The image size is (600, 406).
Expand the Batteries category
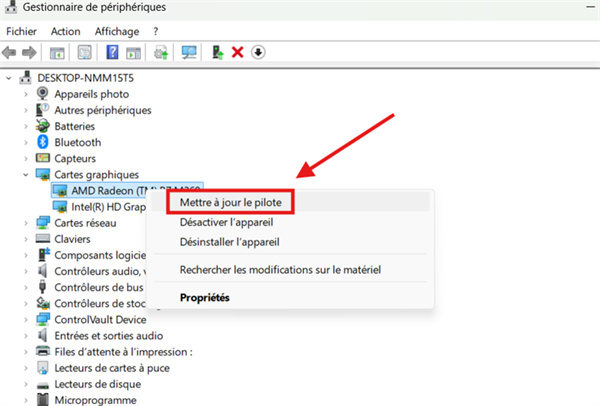[x=26, y=126]
